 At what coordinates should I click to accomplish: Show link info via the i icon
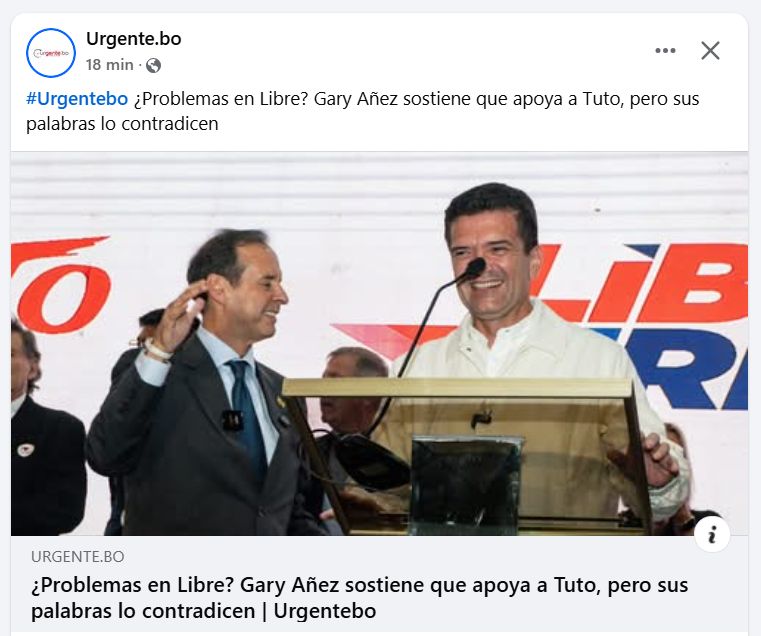tap(712, 535)
